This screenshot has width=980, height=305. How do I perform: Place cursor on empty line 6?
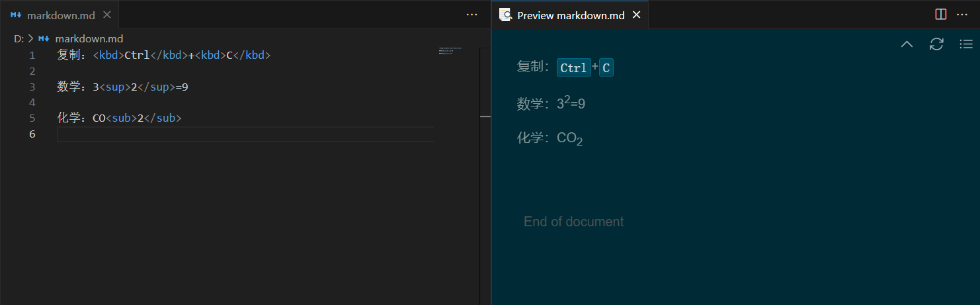(x=198, y=134)
